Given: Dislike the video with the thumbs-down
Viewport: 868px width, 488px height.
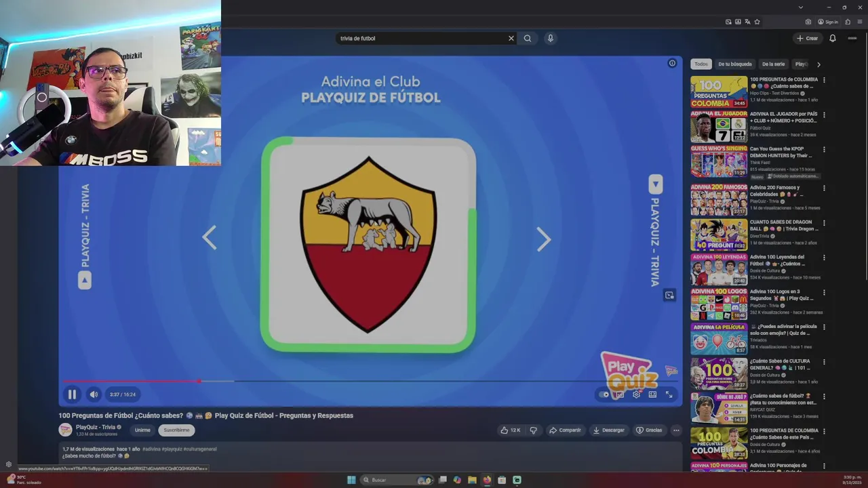Looking at the screenshot, I should [x=533, y=430].
